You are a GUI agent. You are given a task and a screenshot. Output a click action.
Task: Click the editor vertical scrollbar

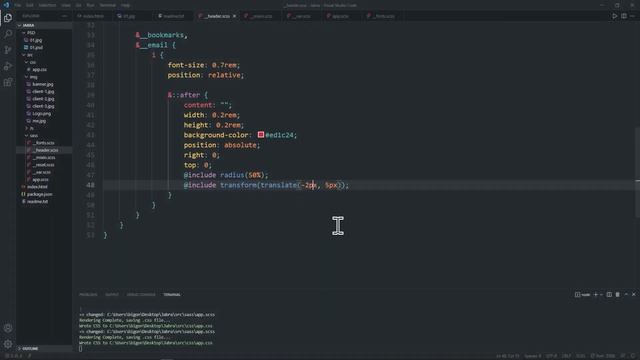click(637, 171)
